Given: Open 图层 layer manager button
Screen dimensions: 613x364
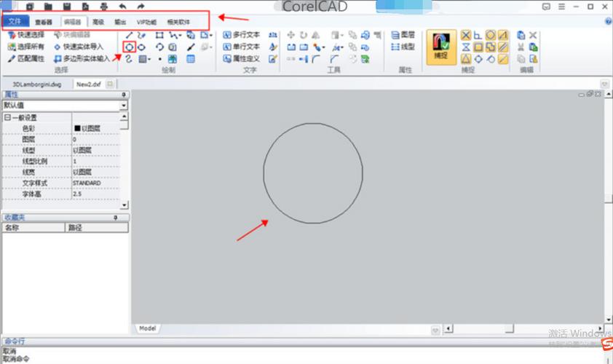Looking at the screenshot, I should click(x=403, y=35).
